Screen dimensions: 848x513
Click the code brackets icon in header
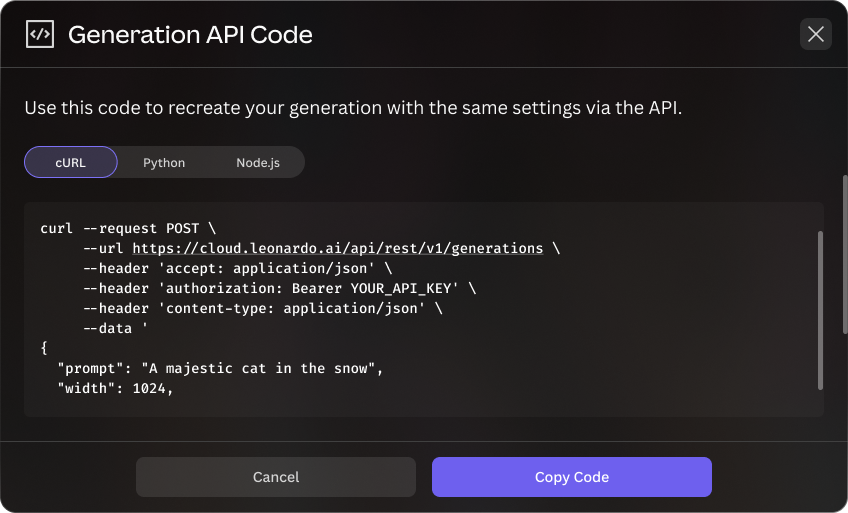click(40, 34)
